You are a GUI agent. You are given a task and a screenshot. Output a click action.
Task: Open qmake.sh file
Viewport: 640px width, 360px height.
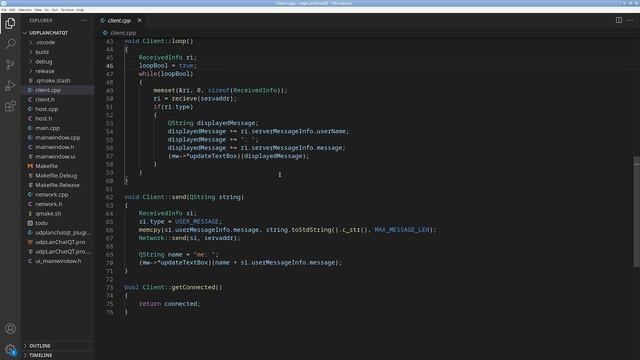coord(58,213)
